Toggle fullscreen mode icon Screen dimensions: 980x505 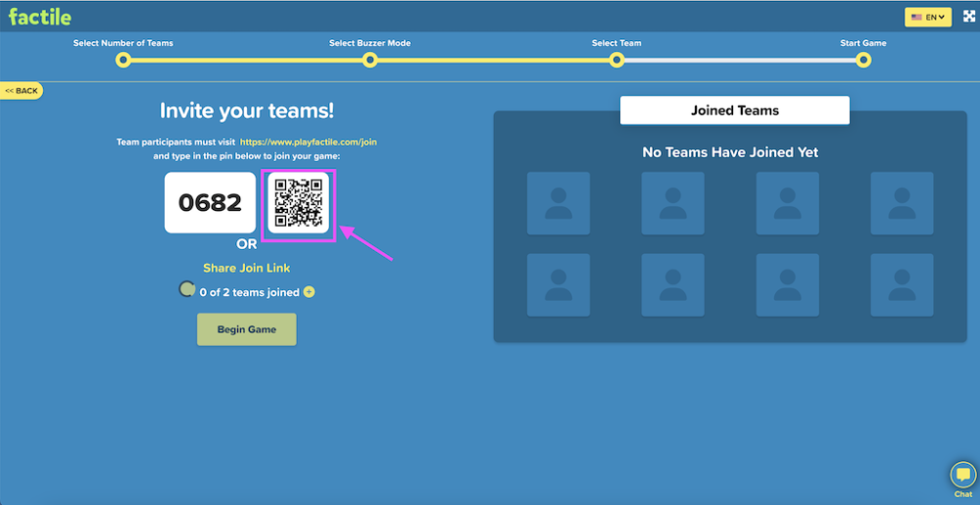[969, 17]
